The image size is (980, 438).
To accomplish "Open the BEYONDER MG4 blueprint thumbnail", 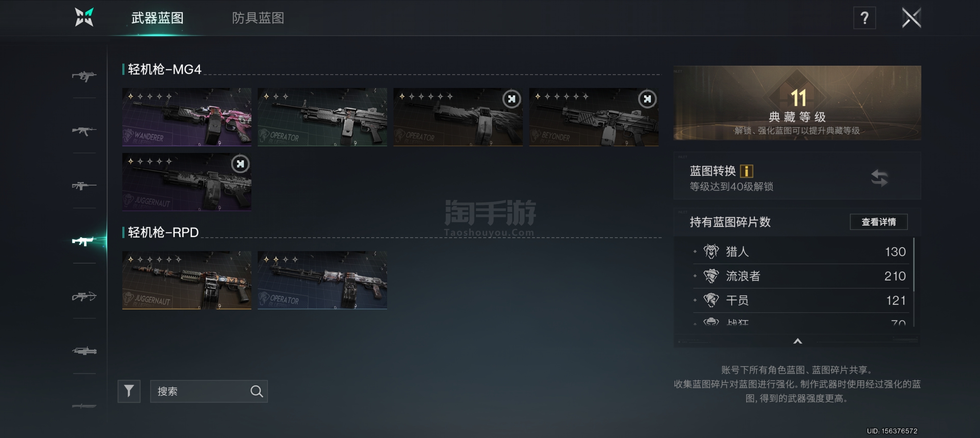I will coord(594,117).
